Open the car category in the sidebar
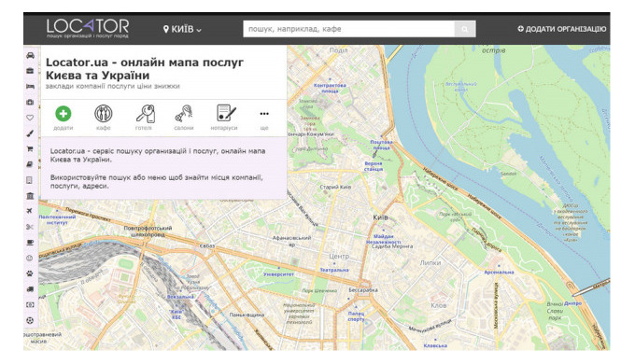 31,55
